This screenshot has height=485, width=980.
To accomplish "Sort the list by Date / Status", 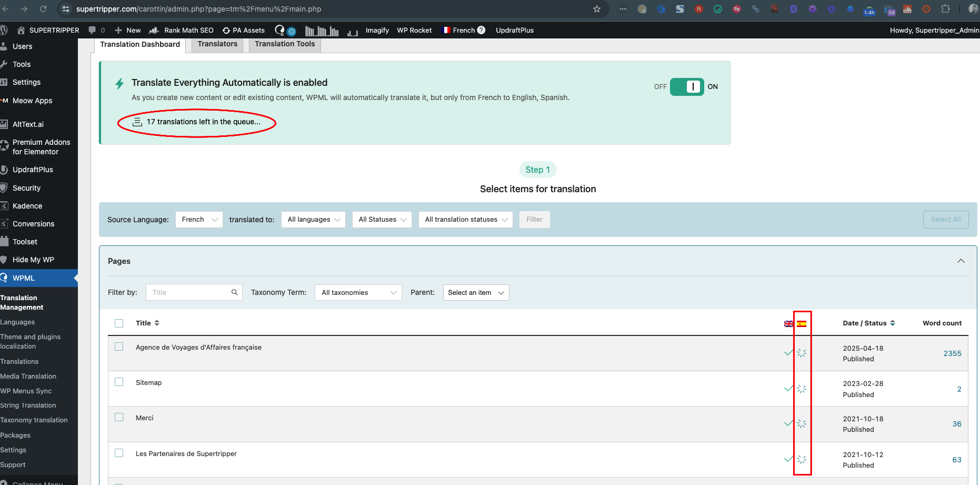I will tap(868, 323).
